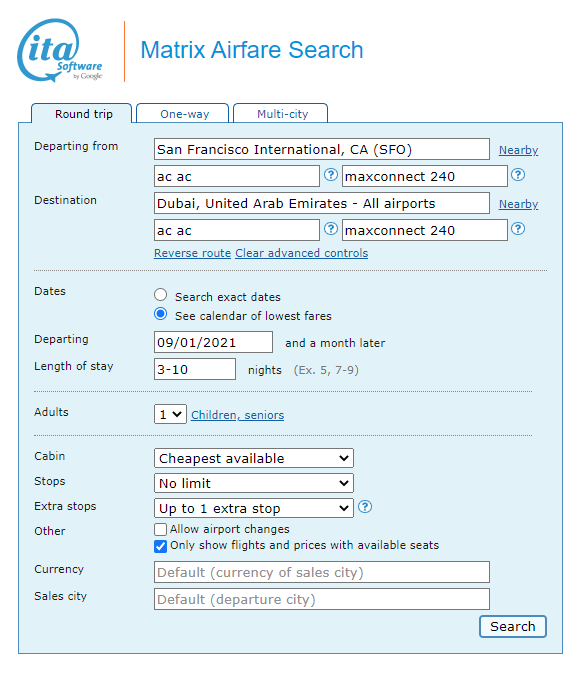Select Search exact dates radio option
Image resolution: width=572 pixels, height=681 pixels.
click(x=160, y=295)
